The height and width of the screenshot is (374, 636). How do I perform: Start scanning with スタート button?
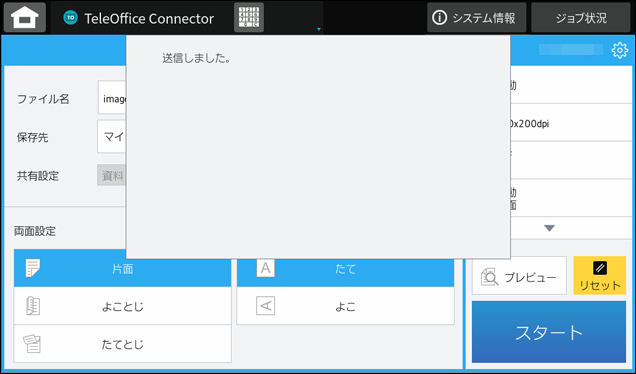[x=549, y=332]
